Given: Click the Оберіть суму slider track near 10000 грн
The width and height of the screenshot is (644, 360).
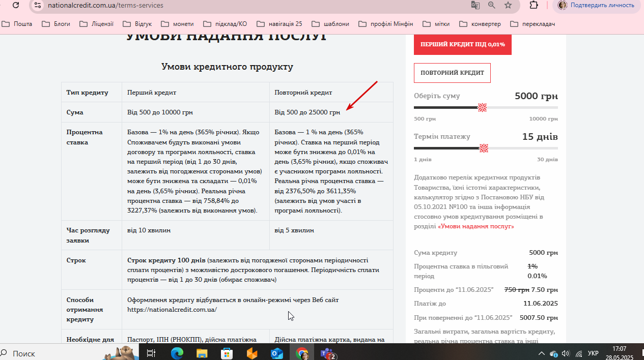Looking at the screenshot, I should coord(554,107).
